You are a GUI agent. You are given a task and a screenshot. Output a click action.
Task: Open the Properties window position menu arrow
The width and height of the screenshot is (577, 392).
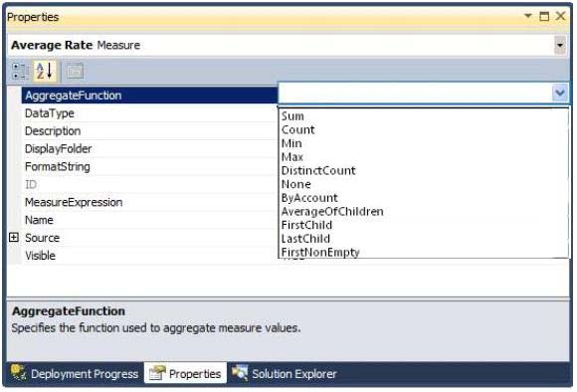click(x=528, y=16)
